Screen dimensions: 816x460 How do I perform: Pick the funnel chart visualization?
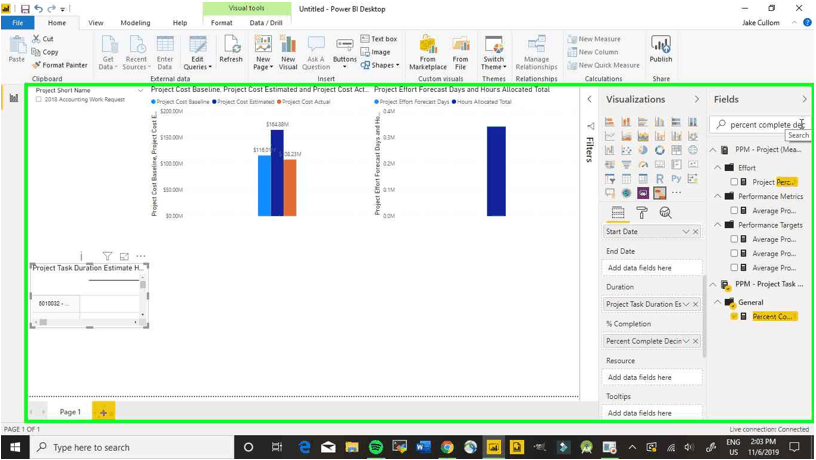pos(626,164)
